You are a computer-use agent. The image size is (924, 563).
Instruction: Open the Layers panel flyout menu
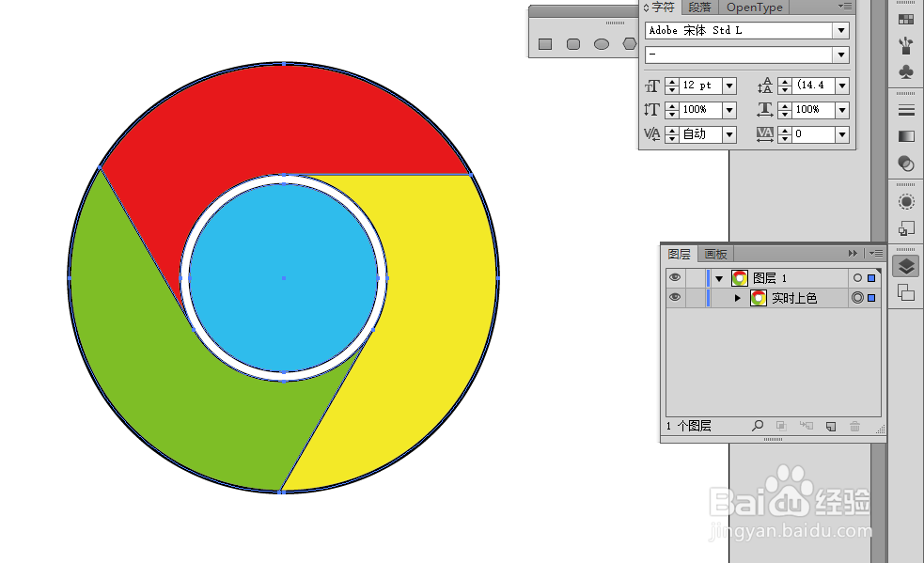876,253
